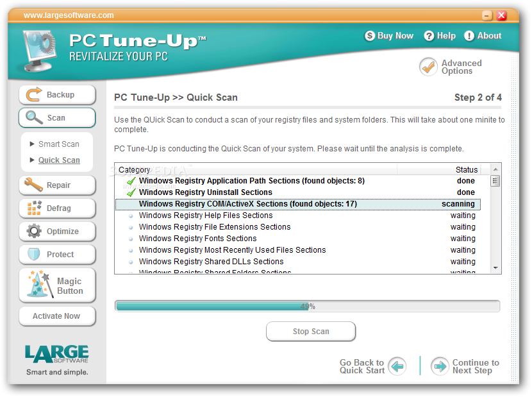This screenshot has height=397, width=532.
Task: Click the scan progress bar at 49%
Action: click(x=307, y=307)
